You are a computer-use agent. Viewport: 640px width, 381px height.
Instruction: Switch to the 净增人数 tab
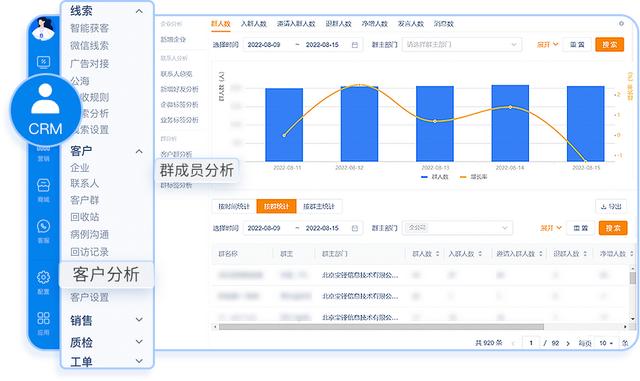coord(374,24)
